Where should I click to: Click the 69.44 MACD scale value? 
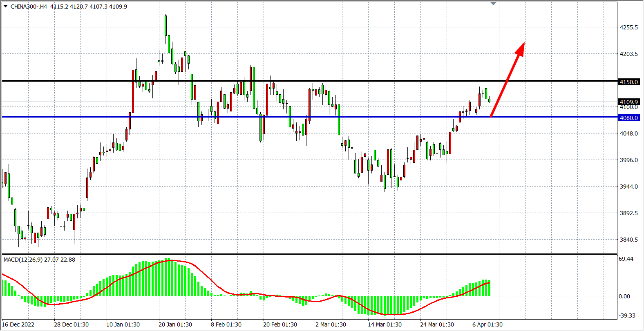626,259
